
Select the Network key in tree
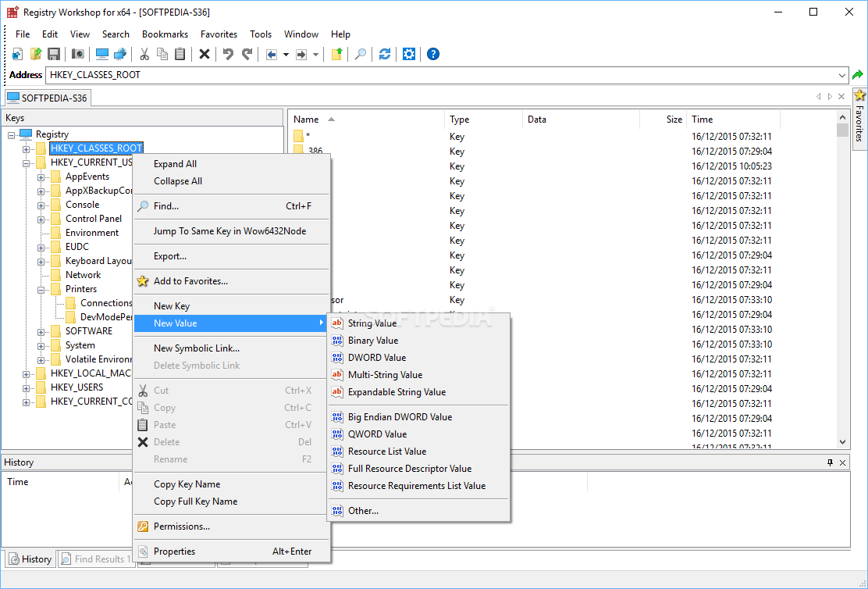[x=83, y=275]
